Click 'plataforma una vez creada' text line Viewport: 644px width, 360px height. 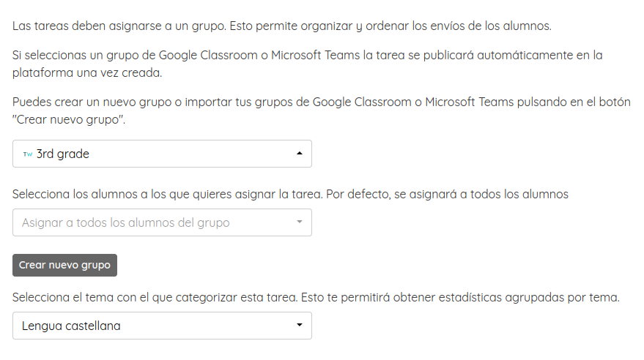coord(86,73)
